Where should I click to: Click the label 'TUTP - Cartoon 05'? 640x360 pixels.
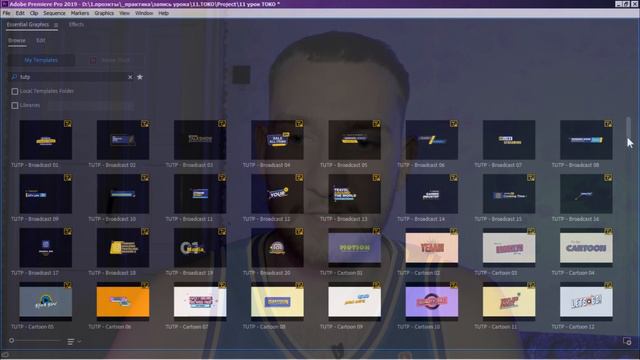32,327
